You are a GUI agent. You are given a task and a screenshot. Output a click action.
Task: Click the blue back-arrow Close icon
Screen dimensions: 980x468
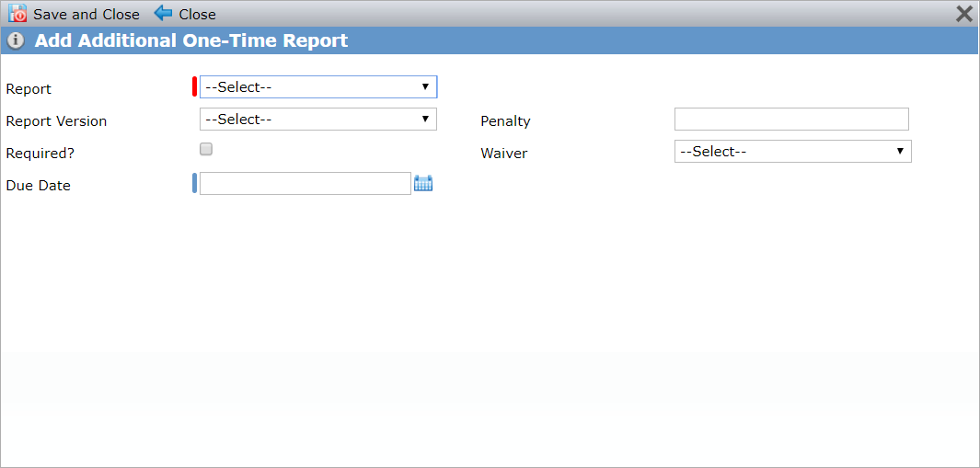click(163, 13)
